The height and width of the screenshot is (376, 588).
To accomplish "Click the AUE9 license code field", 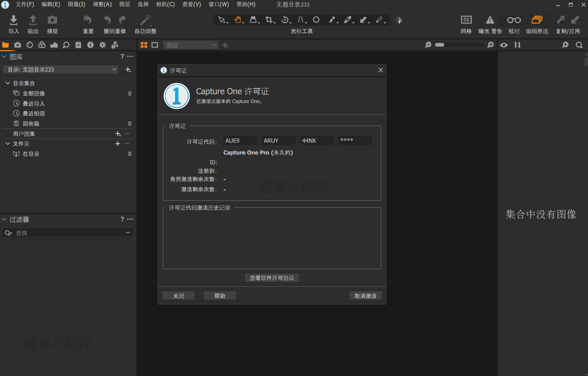I will tap(240, 140).
